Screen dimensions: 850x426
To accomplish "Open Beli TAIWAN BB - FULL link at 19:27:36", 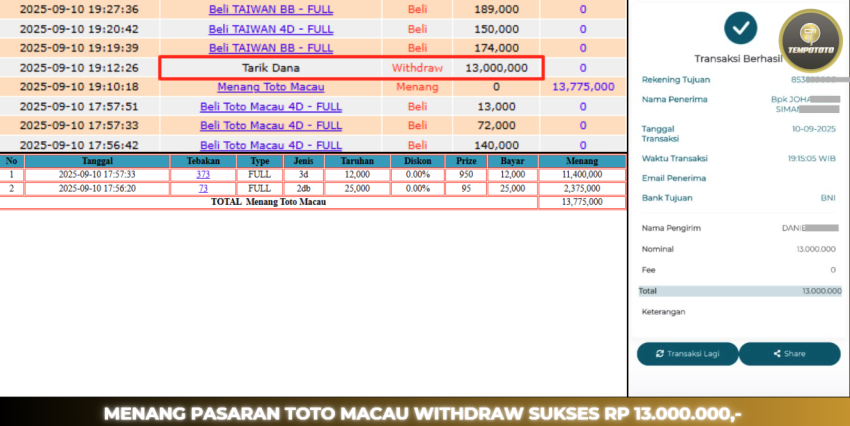I will [x=271, y=9].
